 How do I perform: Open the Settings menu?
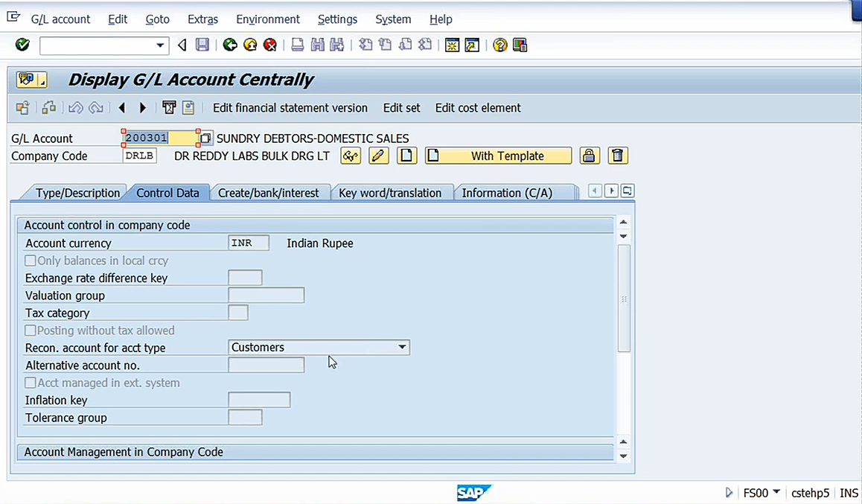337,19
